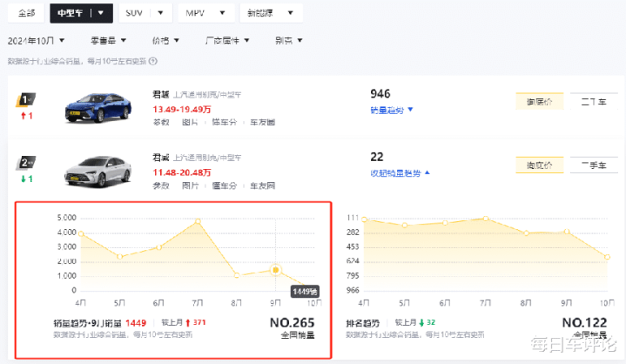This screenshot has width=626, height=364.
Task: Open 懂车分 link for 君威
Action: click(x=225, y=185)
